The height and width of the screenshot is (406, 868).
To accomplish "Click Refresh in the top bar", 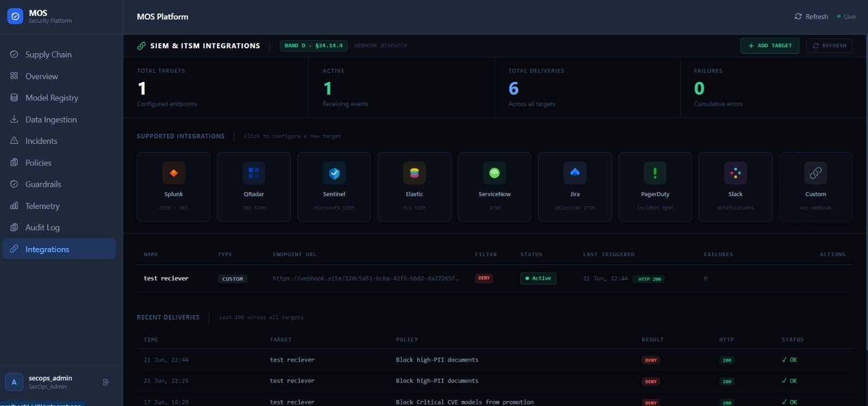I will point(811,17).
